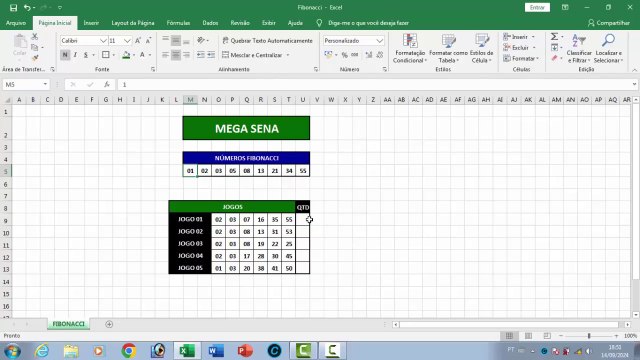Screen dimensions: 640x360
Task: Switch to Page Layout view icon
Action: pyautogui.click(x=528, y=336)
